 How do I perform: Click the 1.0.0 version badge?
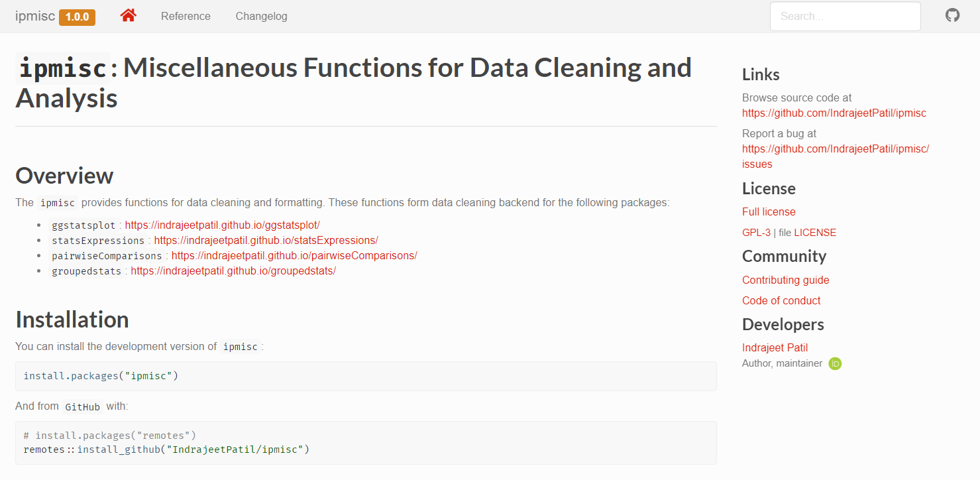point(77,17)
